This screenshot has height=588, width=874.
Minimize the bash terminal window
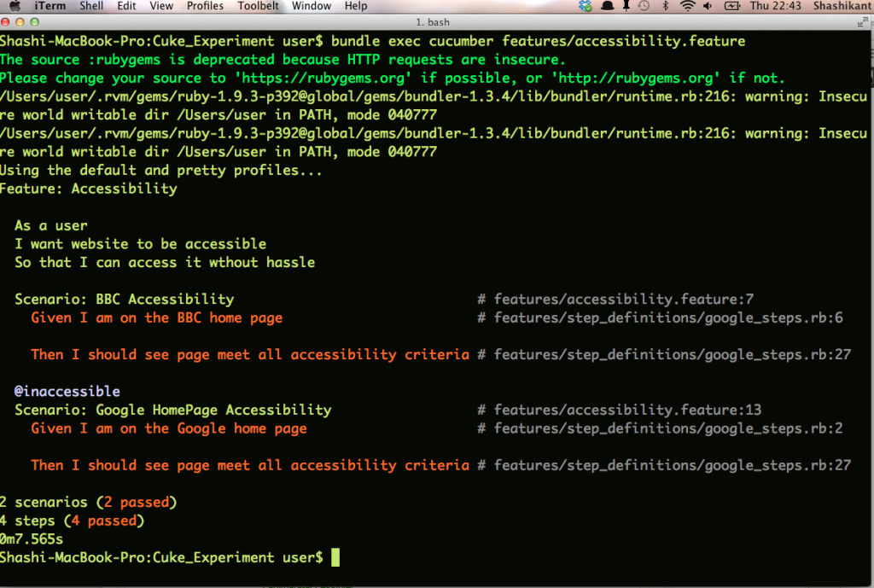(x=20, y=22)
